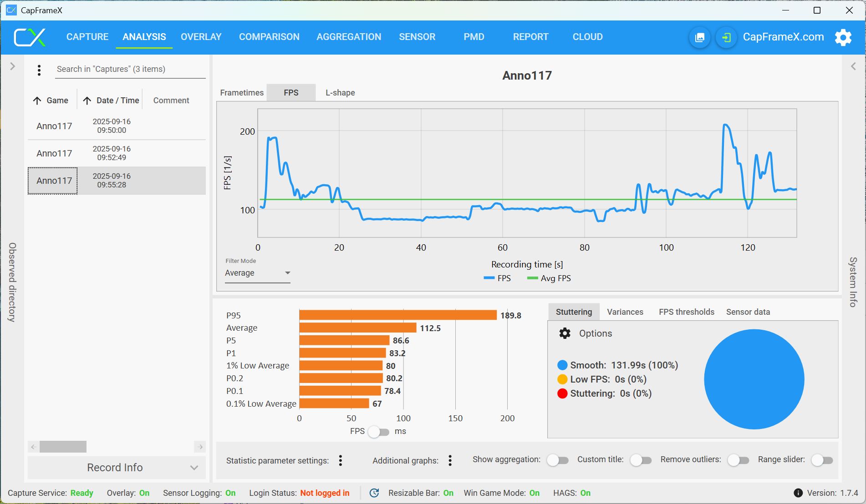Open Statistic parameter settings three-dot menu
Screen dimensions: 866x504
(x=341, y=461)
